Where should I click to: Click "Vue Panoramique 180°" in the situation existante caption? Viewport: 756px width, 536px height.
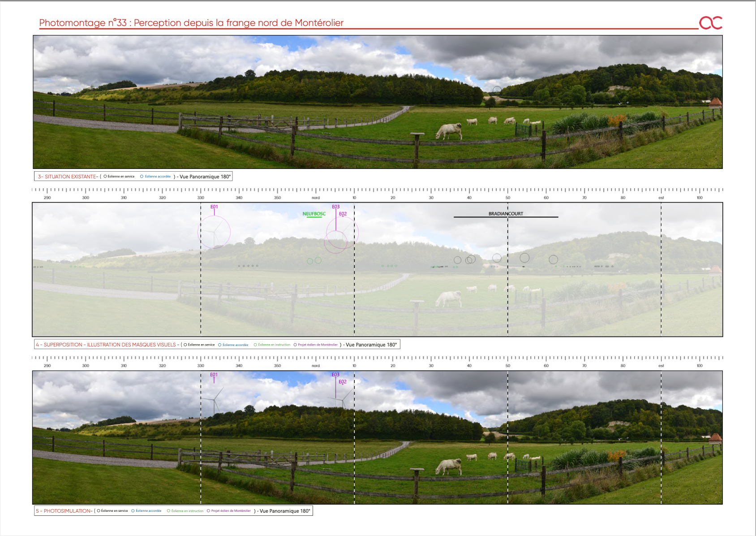coord(205,177)
